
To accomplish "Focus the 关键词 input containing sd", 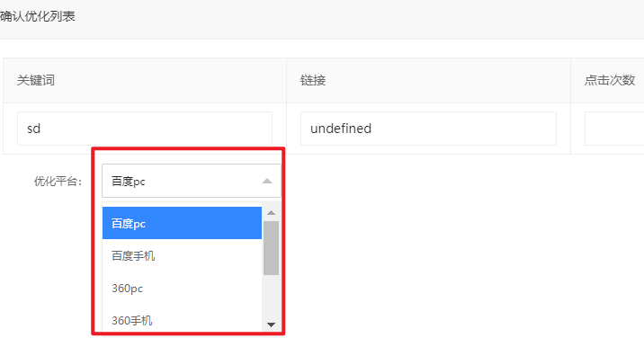I will [x=145, y=129].
